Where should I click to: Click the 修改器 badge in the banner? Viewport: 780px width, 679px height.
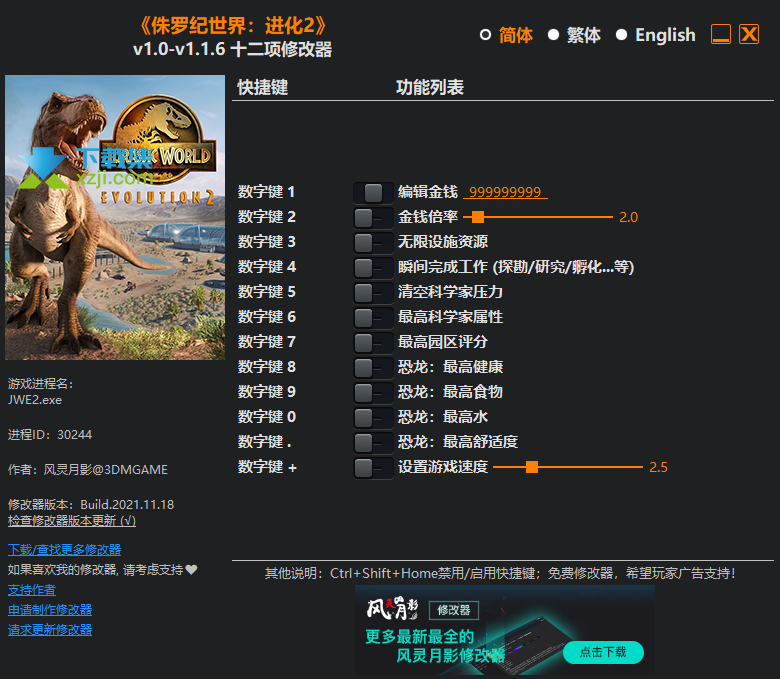tap(454, 610)
